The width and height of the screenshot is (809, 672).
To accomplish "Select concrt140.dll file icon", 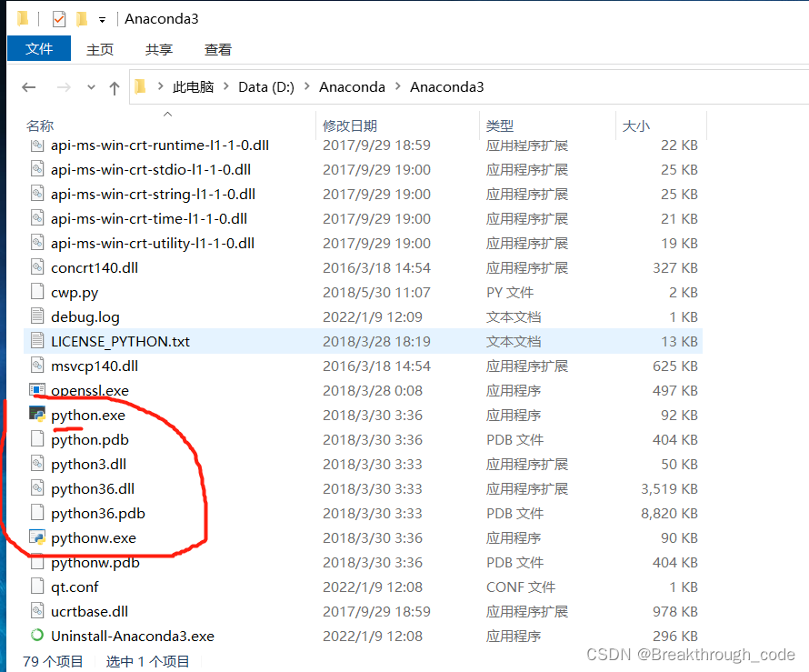I will [x=37, y=268].
